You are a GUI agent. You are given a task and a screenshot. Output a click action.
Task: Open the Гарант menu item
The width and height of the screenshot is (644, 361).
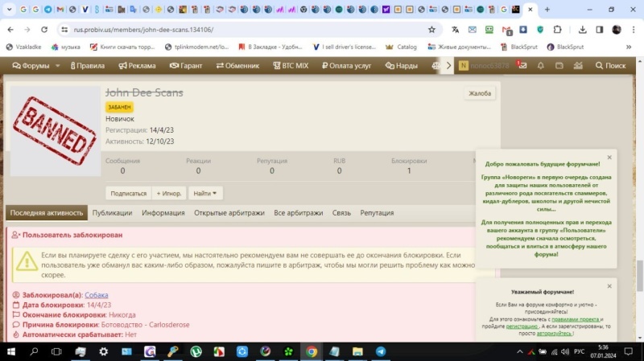186,66
